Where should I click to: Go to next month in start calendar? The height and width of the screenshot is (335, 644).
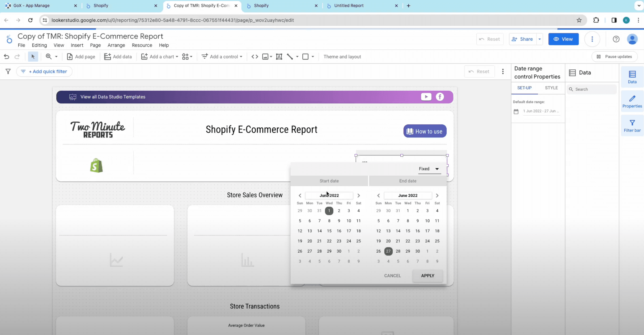(x=358, y=196)
